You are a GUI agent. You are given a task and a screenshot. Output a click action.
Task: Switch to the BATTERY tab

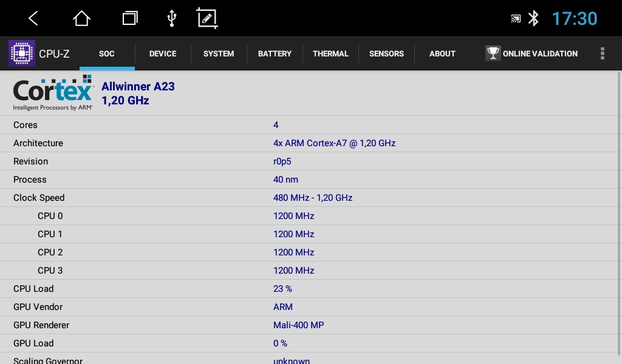click(275, 53)
